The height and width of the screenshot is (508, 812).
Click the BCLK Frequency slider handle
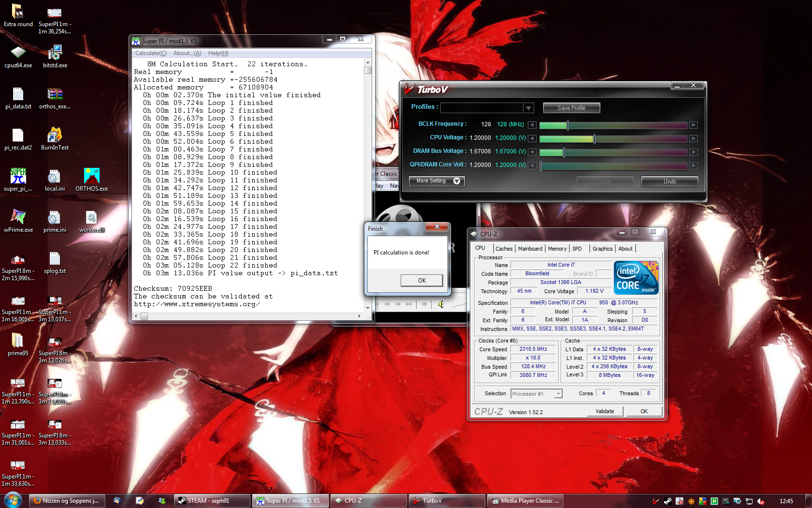click(x=567, y=125)
